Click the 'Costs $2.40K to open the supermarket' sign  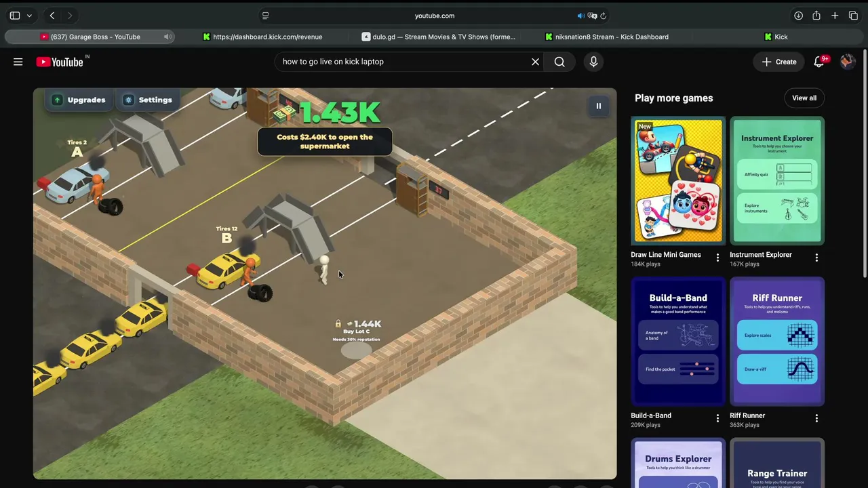click(x=325, y=142)
